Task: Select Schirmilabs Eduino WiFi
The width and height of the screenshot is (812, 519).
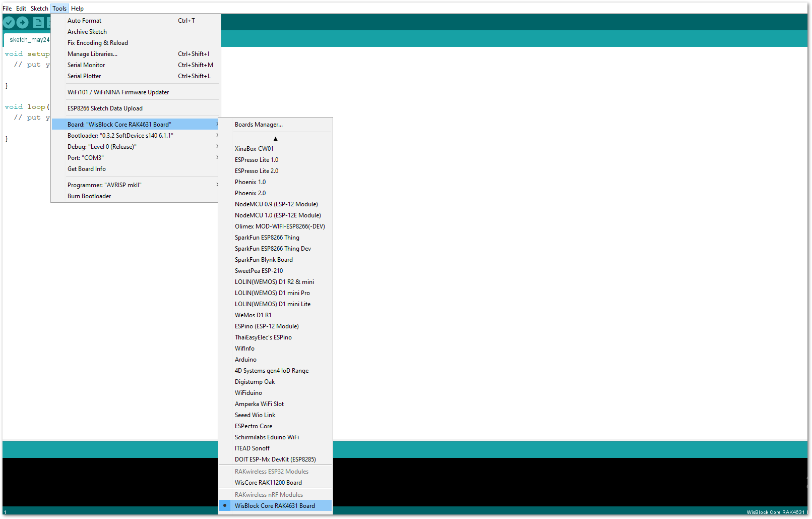Action: pyautogui.click(x=275, y=437)
